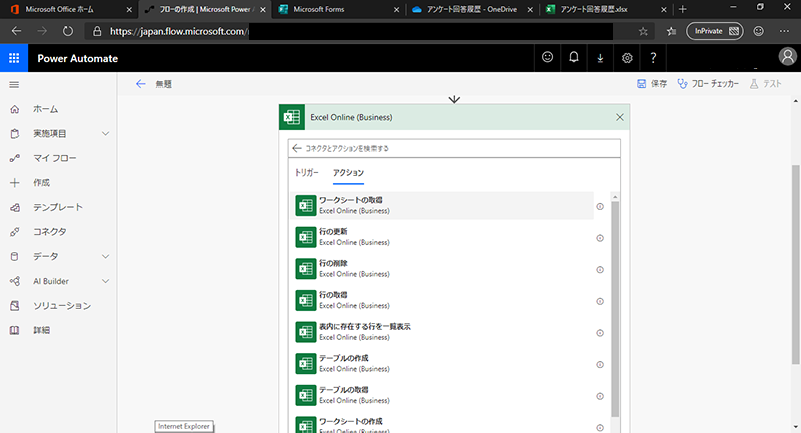Open a new browser tab with plus button

click(x=682, y=9)
